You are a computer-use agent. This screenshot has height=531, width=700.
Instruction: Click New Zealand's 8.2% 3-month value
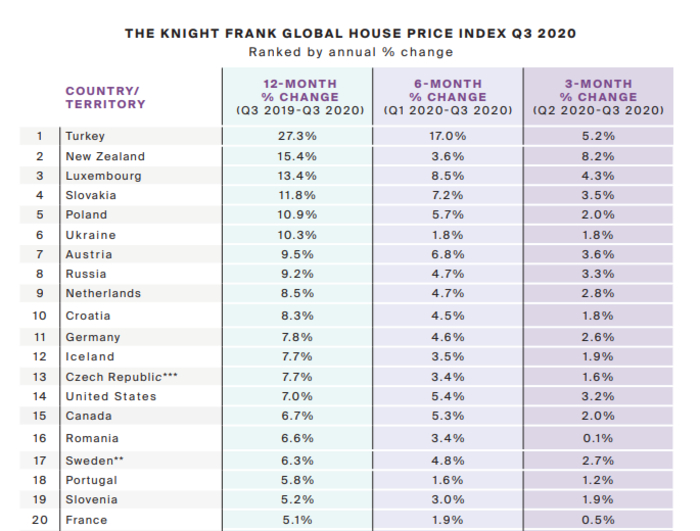(598, 156)
